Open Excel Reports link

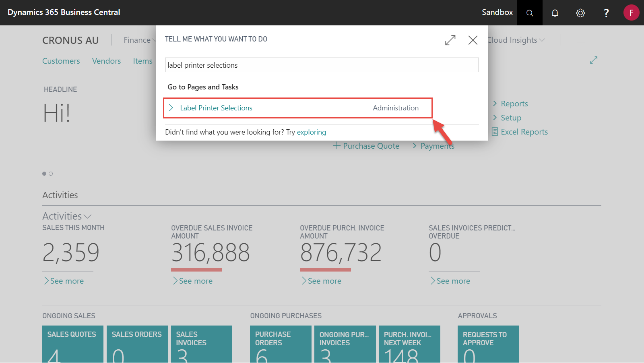(524, 132)
